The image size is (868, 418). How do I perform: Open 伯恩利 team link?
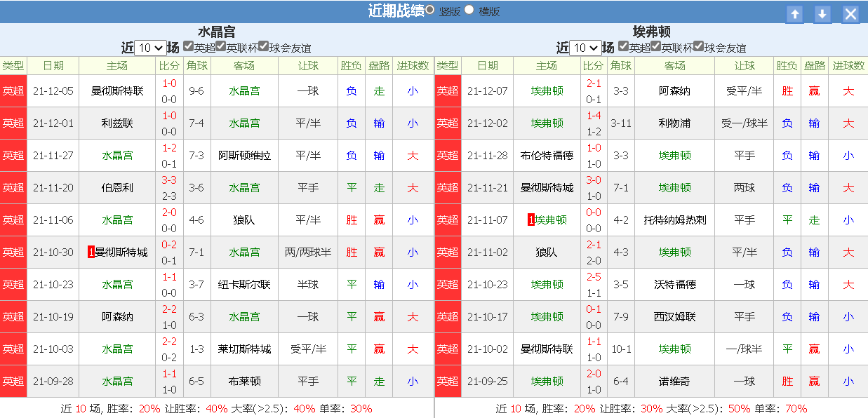tap(117, 187)
